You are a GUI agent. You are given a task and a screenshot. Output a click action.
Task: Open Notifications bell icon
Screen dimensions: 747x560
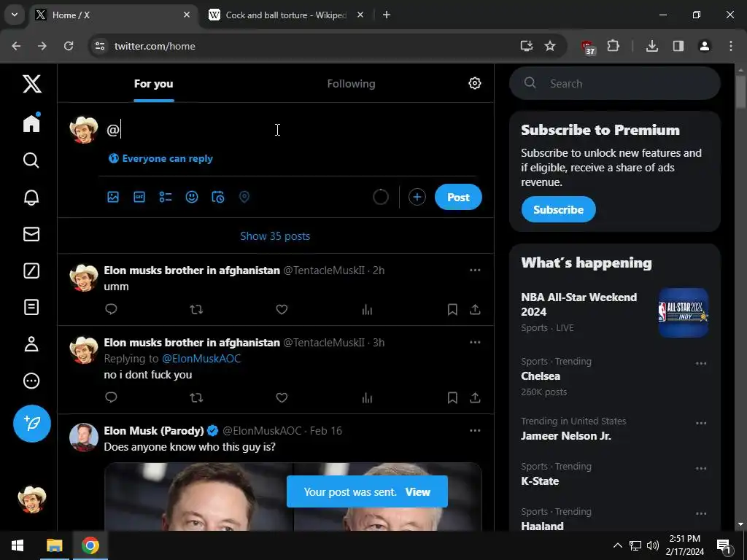tap(31, 197)
